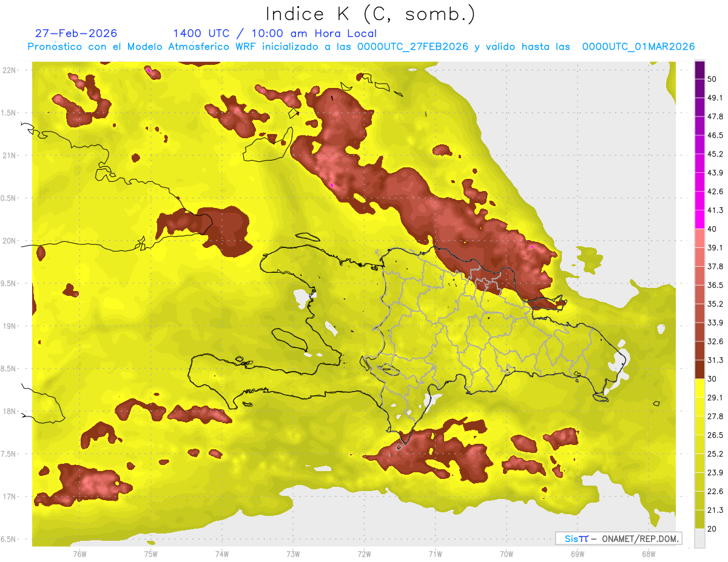Click the 68W longitude label
This screenshot has width=728, height=562.
tap(648, 554)
